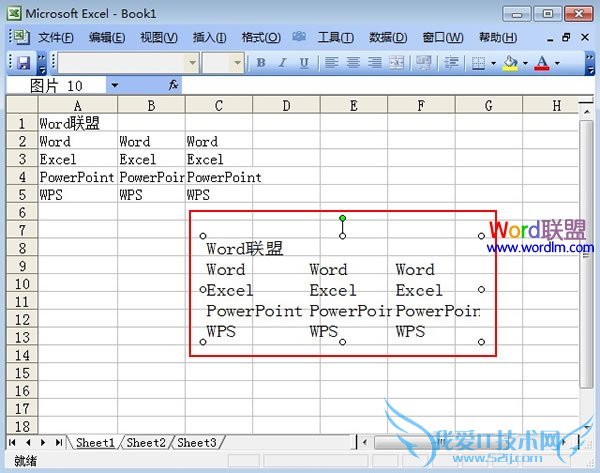Align text left
Viewport: 600px width, 473px height.
pyautogui.click(x=331, y=62)
